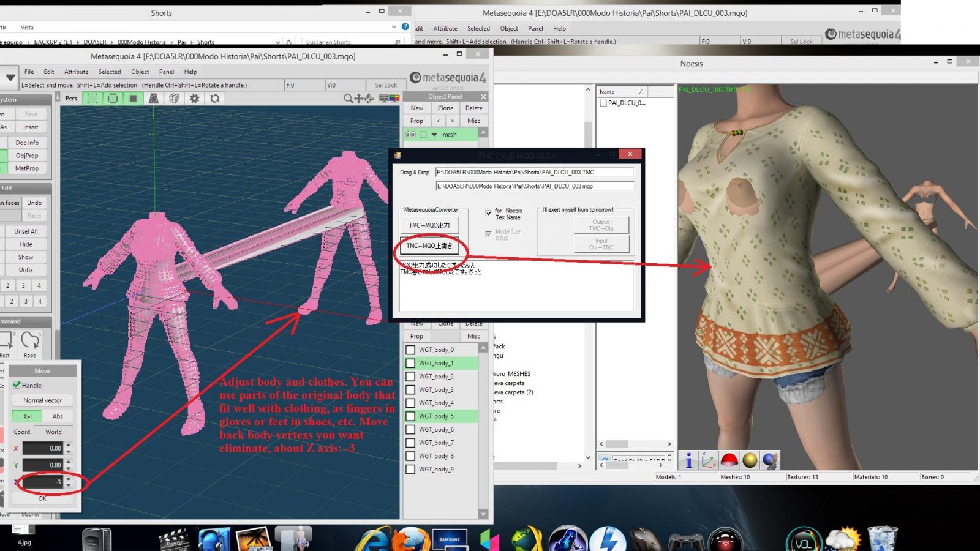980x551 pixels.
Task: Toggle WGT_body_3 object checkbox
Action: tap(410, 390)
